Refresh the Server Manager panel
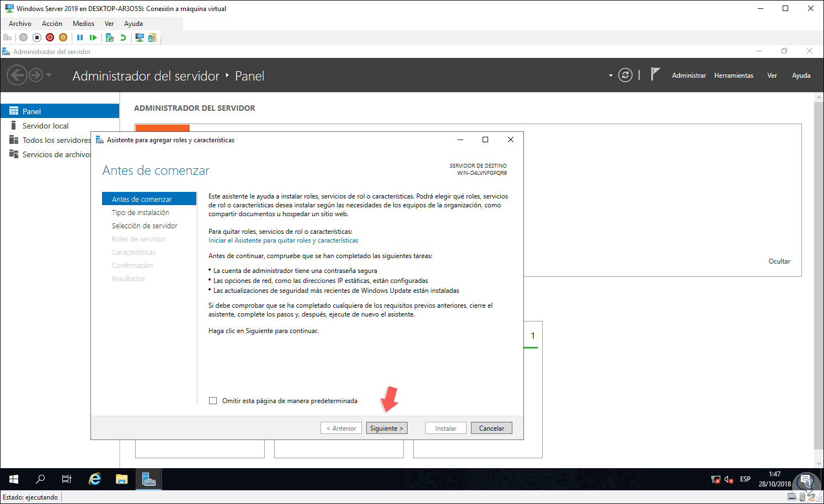Image resolution: width=824 pixels, height=504 pixels. click(x=625, y=75)
